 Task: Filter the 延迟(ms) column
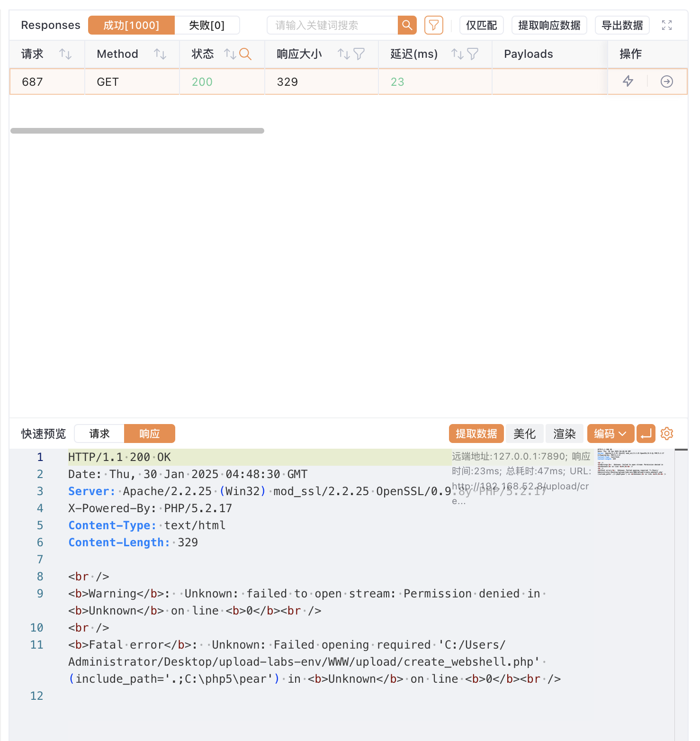473,54
